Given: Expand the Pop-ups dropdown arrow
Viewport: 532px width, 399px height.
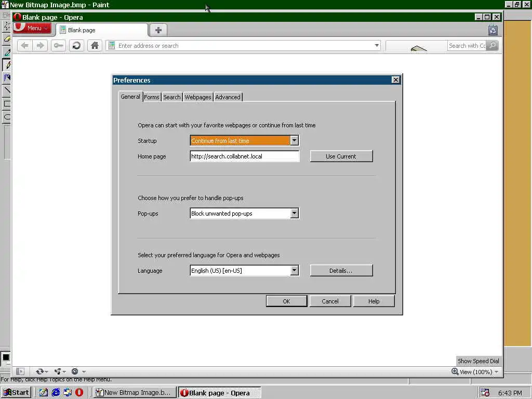Looking at the screenshot, I should [x=294, y=214].
